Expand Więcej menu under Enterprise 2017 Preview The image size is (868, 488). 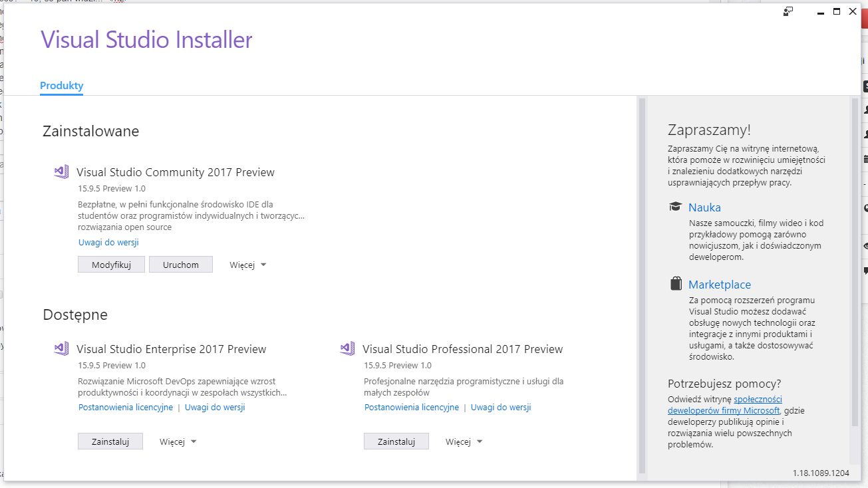(x=178, y=441)
